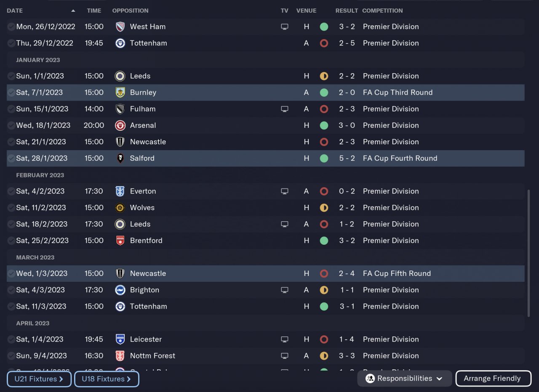Toggle checkmark beside Sat, 4/2/2023 Everton match
The width and height of the screenshot is (539, 392).
[11, 191]
